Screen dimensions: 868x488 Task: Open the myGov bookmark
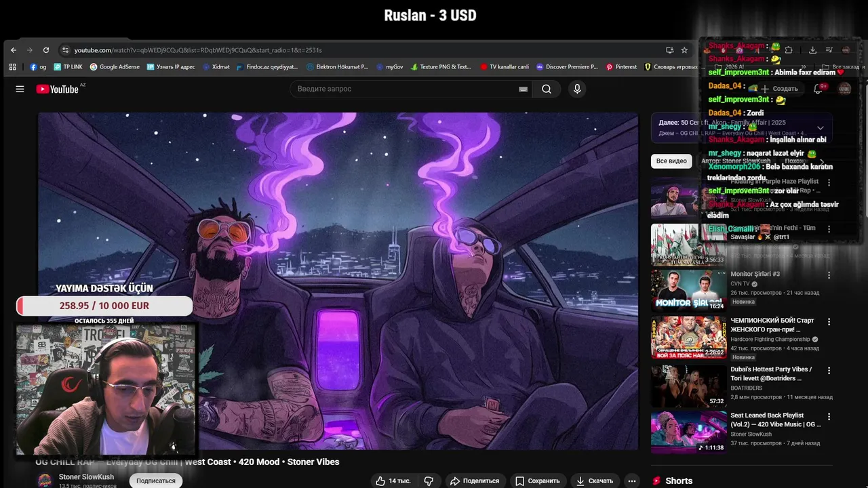point(389,67)
